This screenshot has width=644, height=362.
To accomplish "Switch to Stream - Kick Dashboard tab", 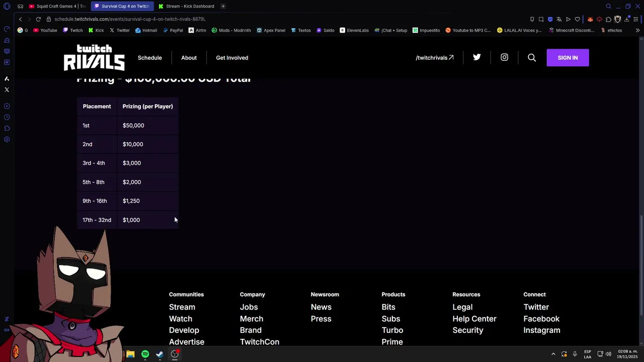I will tap(186, 6).
